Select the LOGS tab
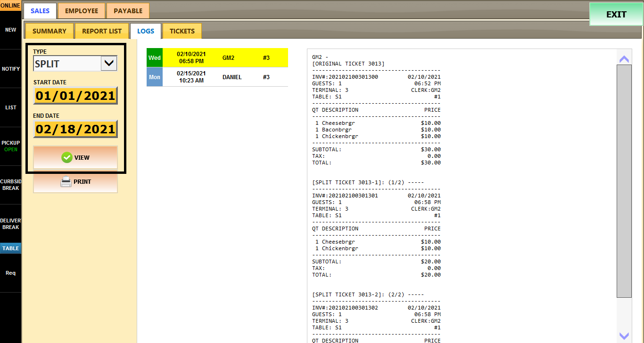This screenshot has width=644, height=343. tap(146, 31)
